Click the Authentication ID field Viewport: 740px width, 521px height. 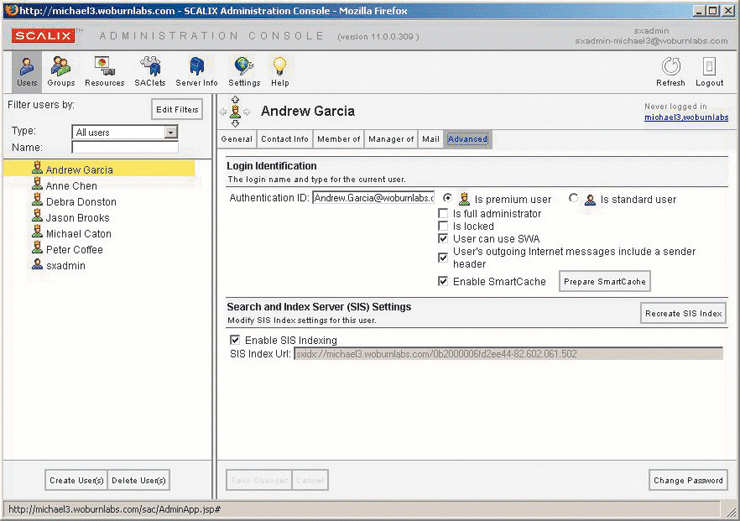coord(373,198)
